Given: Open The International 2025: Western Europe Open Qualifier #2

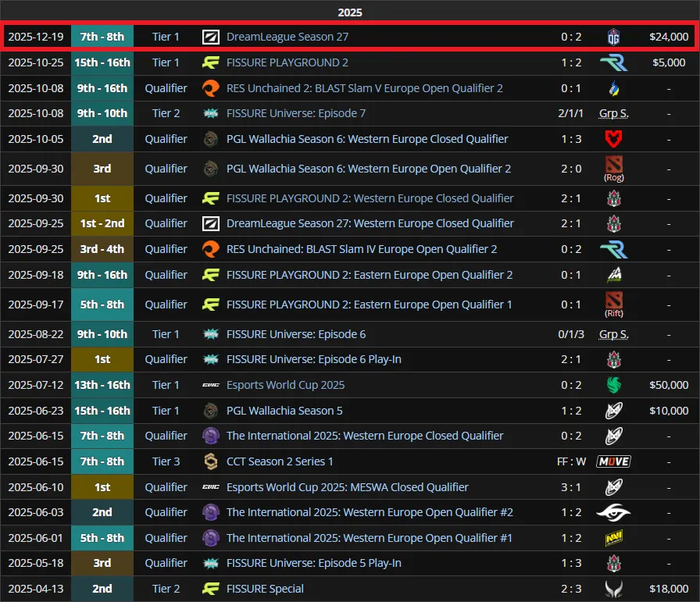Looking at the screenshot, I should coord(370,512).
